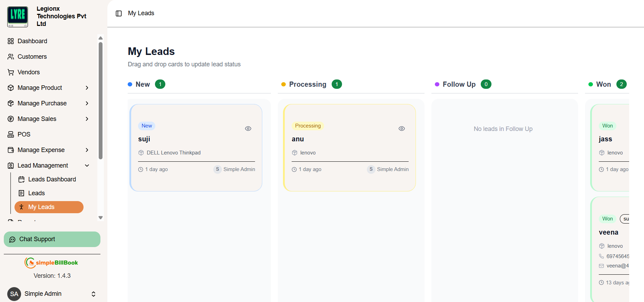Click the Dashboard grid icon
This screenshot has width=644, height=302.
pyautogui.click(x=11, y=41)
